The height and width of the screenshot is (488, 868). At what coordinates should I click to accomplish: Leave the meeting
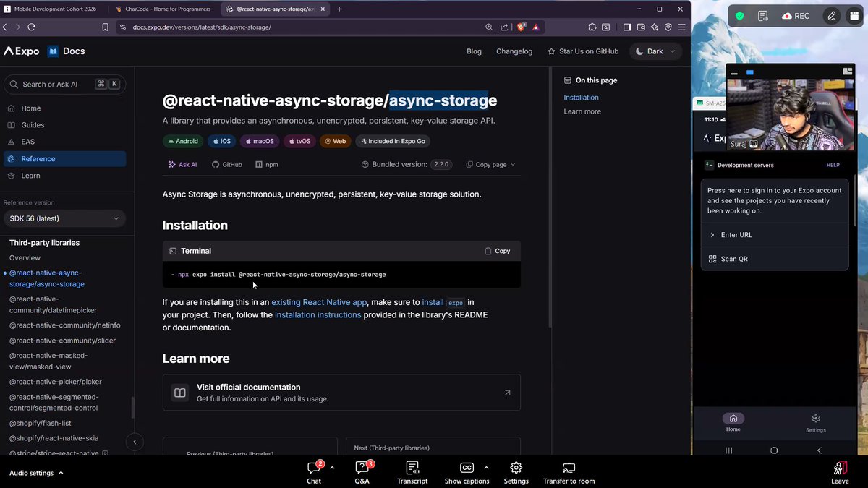click(840, 473)
